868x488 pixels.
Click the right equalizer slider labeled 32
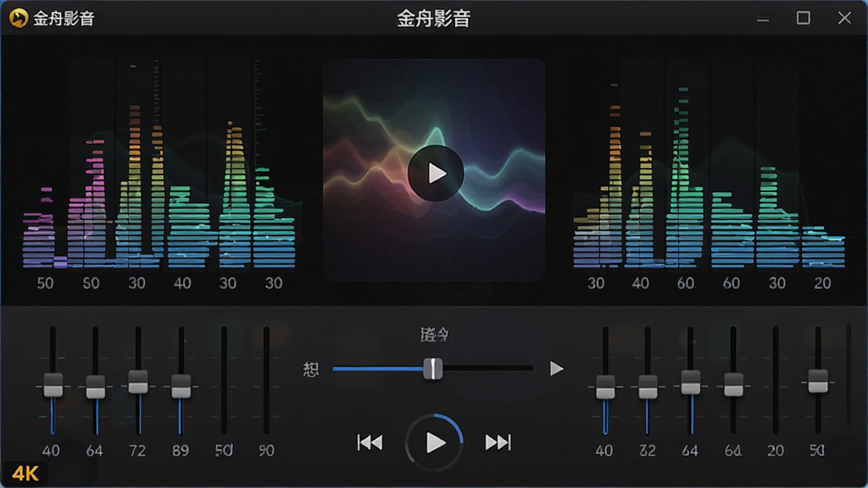click(648, 386)
